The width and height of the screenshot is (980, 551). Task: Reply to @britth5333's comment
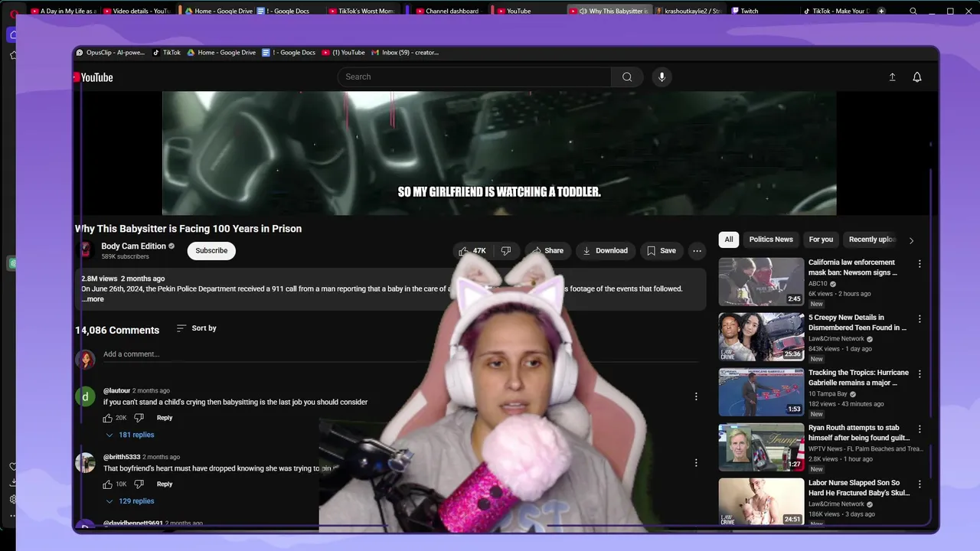tap(165, 484)
